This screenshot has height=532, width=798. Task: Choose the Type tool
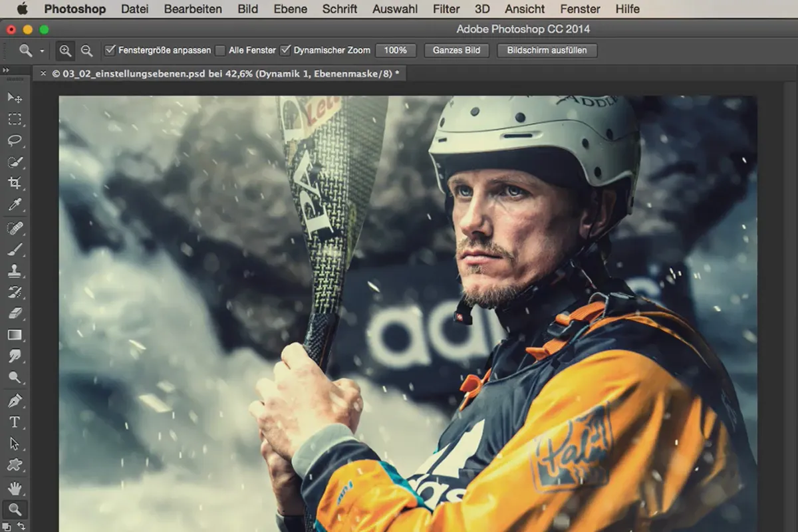pyautogui.click(x=15, y=422)
